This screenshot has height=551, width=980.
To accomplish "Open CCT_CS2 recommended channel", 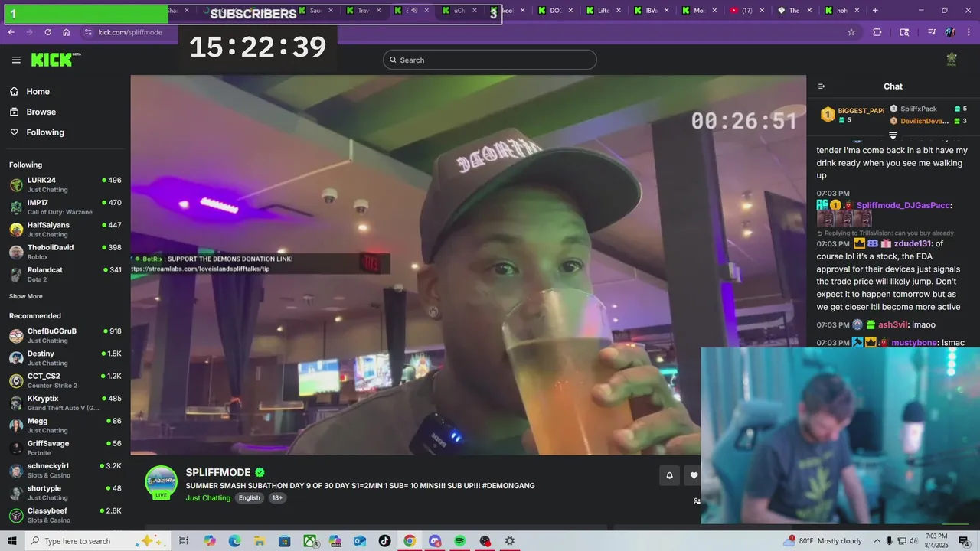I will pos(65,380).
